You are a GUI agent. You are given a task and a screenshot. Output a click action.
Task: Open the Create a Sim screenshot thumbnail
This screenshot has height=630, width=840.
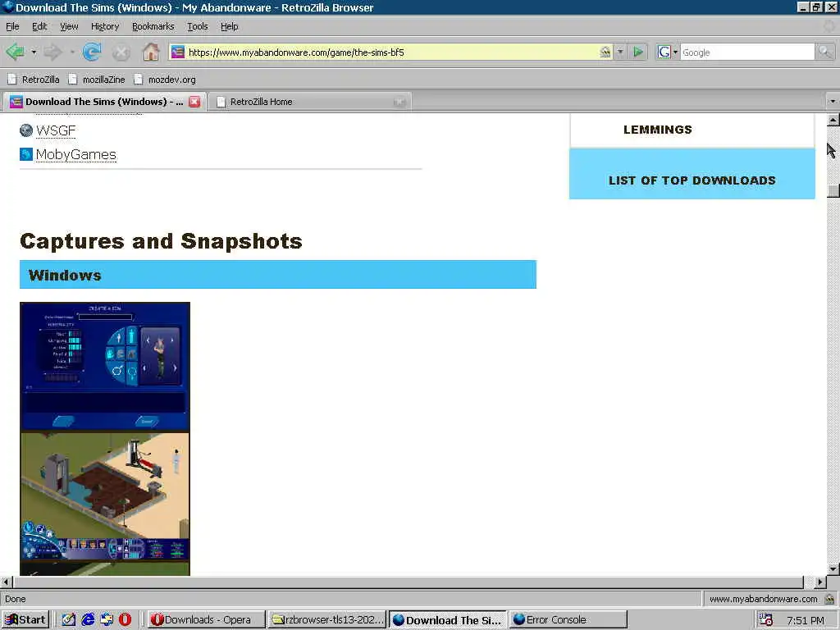[x=104, y=367]
